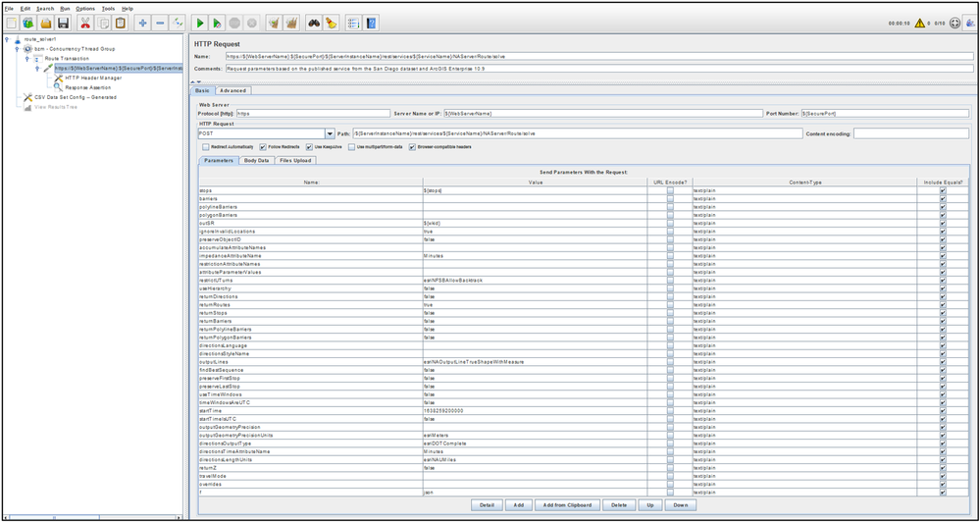
Task: Open the Help menu
Action: (x=128, y=9)
